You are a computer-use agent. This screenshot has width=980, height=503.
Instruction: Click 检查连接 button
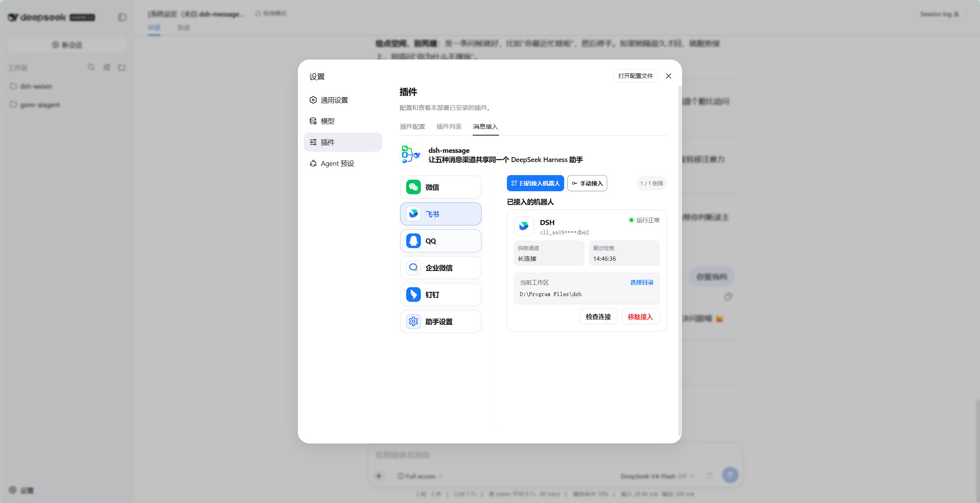click(x=598, y=316)
